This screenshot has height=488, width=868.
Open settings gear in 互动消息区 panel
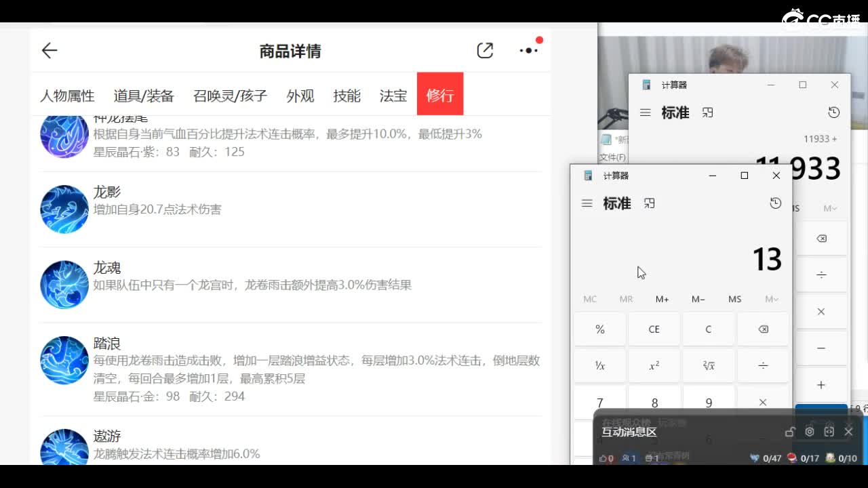coord(810,432)
